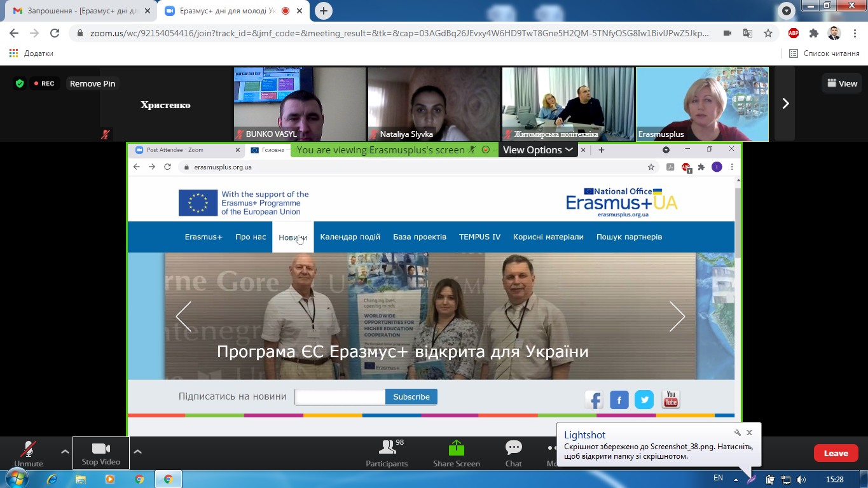Viewport: 868px width, 488px height.
Task: Click the volume icon in system tray
Action: pyautogui.click(x=801, y=479)
